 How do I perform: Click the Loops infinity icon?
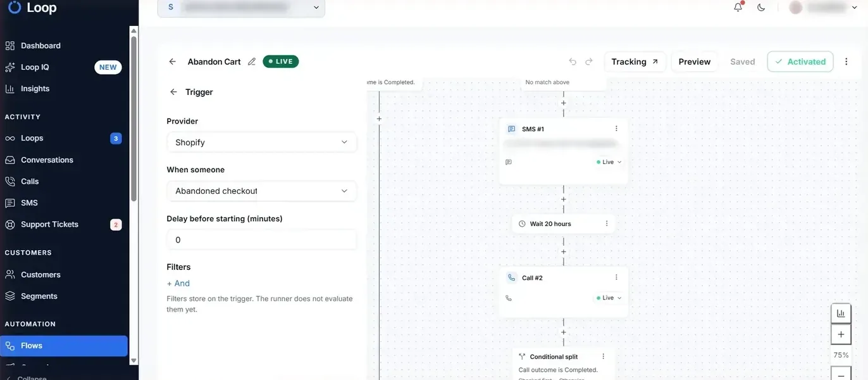9,138
